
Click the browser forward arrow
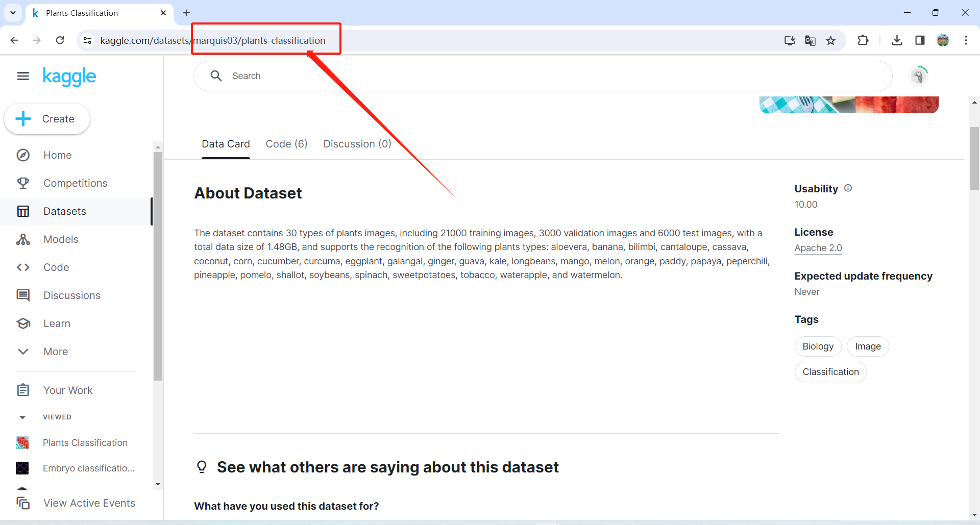(x=37, y=40)
